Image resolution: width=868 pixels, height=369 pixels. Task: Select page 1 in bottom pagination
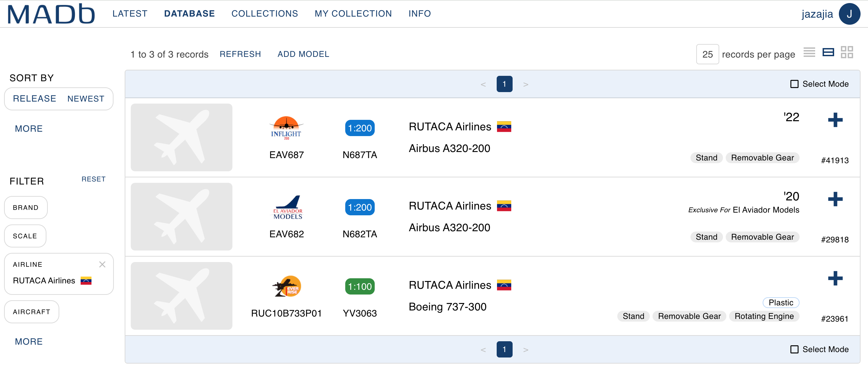[x=504, y=349]
